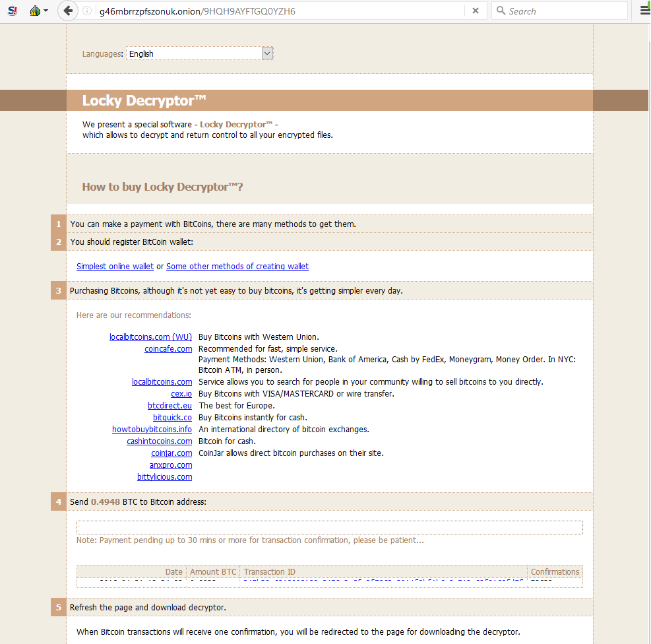This screenshot has width=651, height=644.
Task: Open the cex.io link
Action: pos(181,393)
